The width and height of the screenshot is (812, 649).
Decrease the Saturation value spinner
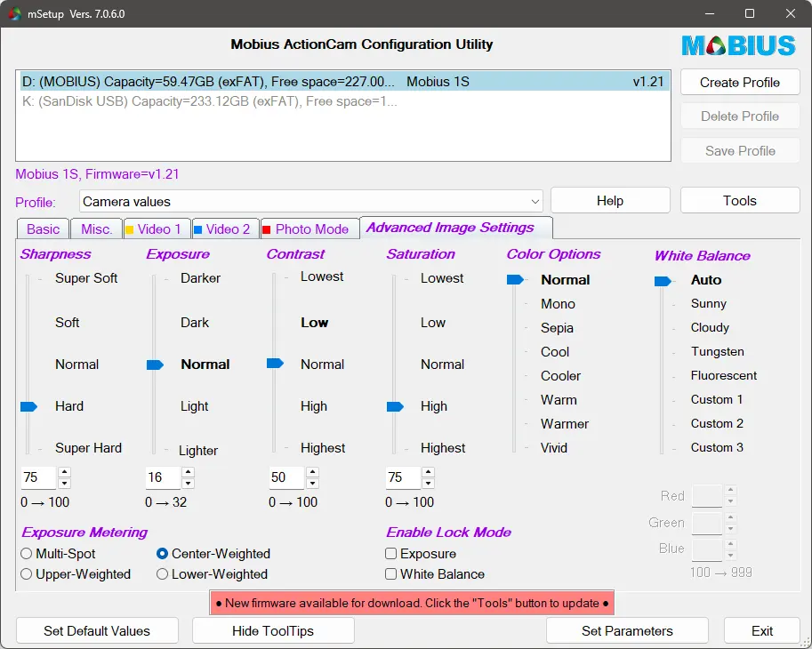click(428, 484)
